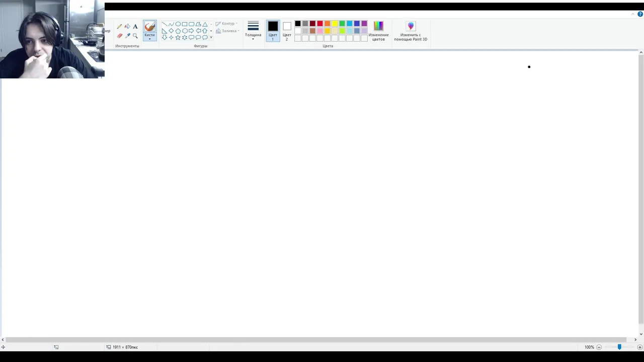Choose the Rounded rectangle shape

point(191,24)
